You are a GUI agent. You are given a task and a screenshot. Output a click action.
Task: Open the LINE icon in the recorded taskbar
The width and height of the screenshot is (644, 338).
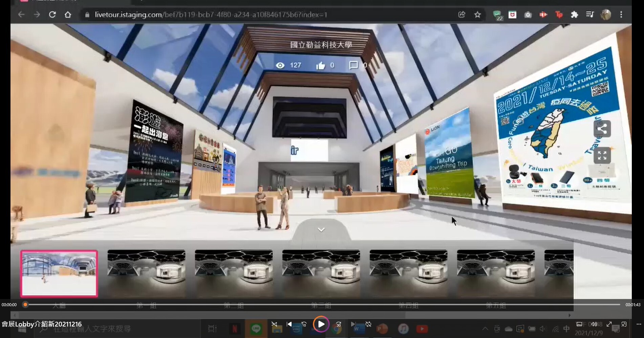point(256,329)
